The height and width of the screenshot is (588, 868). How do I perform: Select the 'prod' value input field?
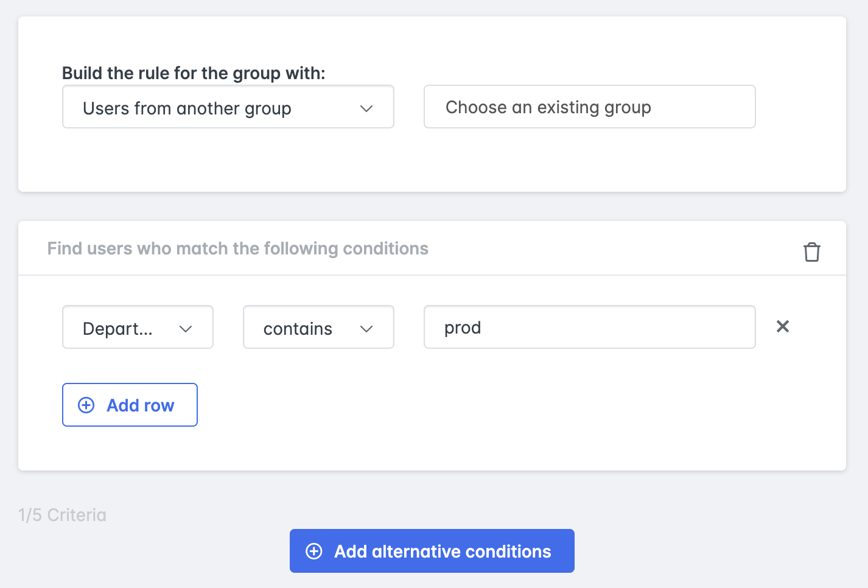[x=589, y=327]
